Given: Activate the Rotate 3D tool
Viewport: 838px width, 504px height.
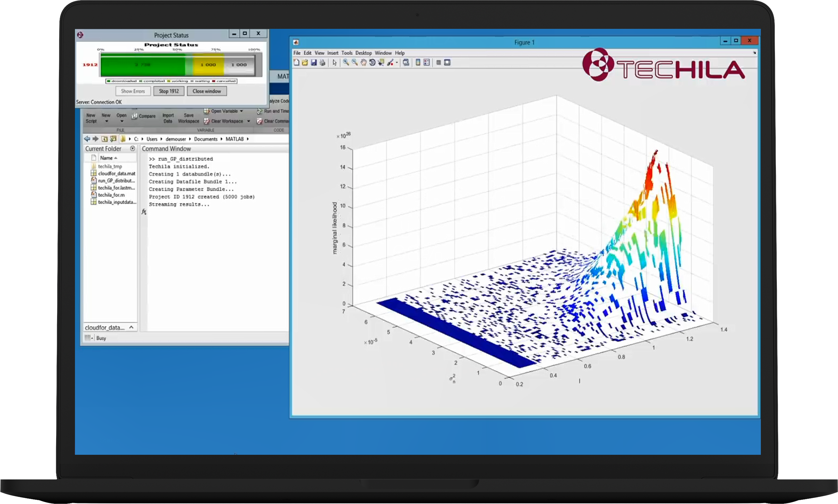Looking at the screenshot, I should click(x=372, y=62).
